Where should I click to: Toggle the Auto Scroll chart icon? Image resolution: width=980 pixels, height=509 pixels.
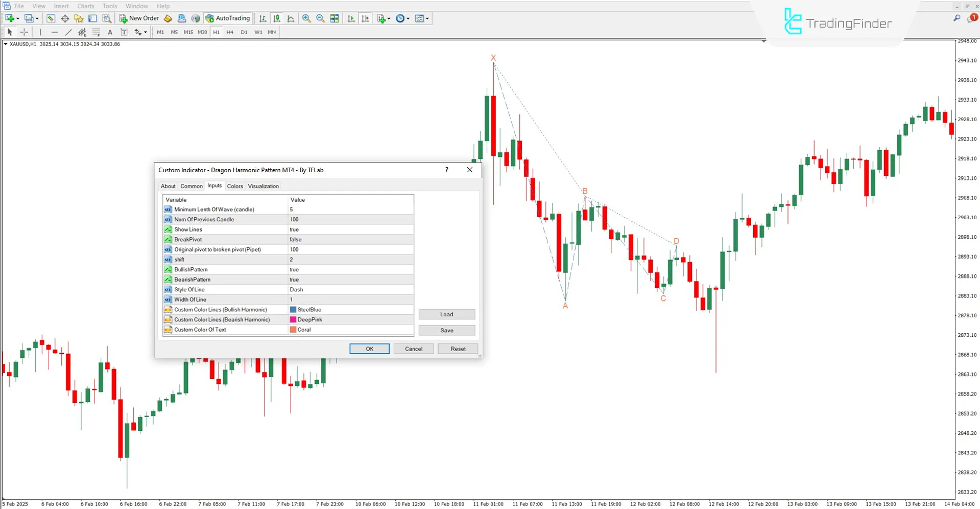[x=351, y=18]
